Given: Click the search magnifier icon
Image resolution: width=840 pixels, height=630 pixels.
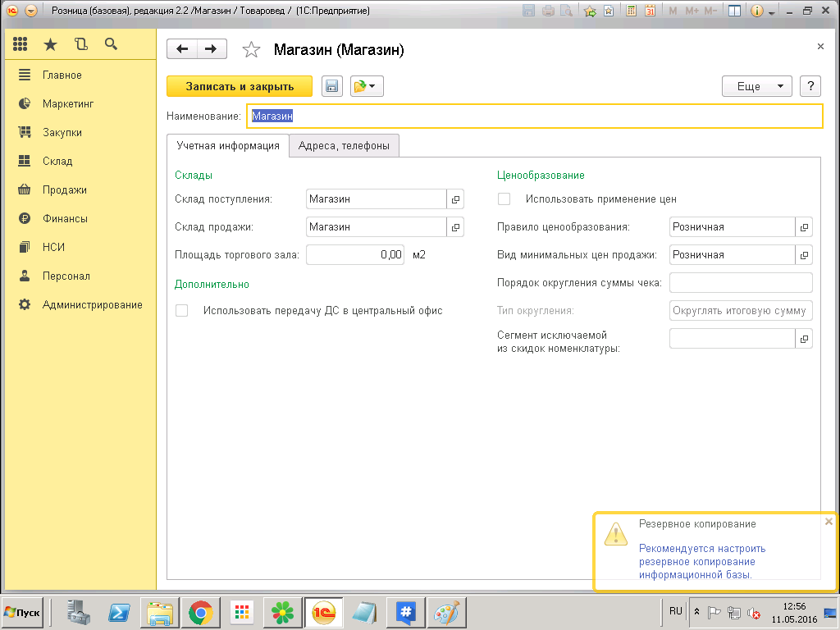Looking at the screenshot, I should tap(111, 44).
